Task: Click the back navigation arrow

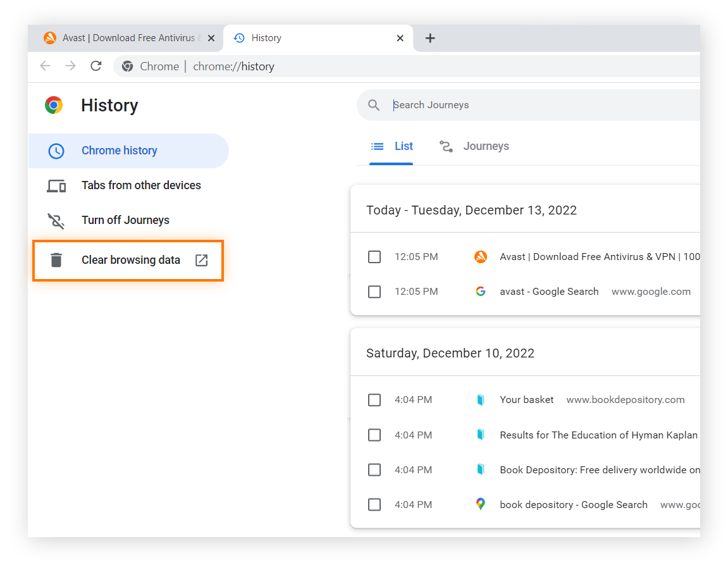Action: pos(45,66)
